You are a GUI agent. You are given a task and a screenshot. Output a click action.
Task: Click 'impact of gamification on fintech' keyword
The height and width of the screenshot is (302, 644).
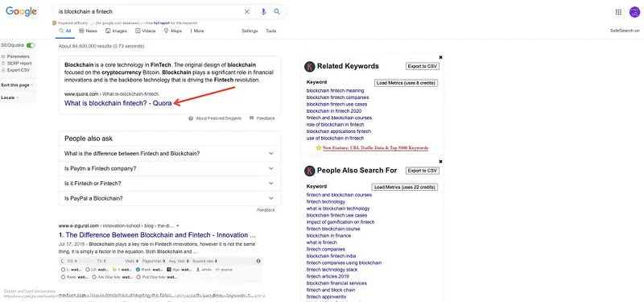tap(341, 222)
